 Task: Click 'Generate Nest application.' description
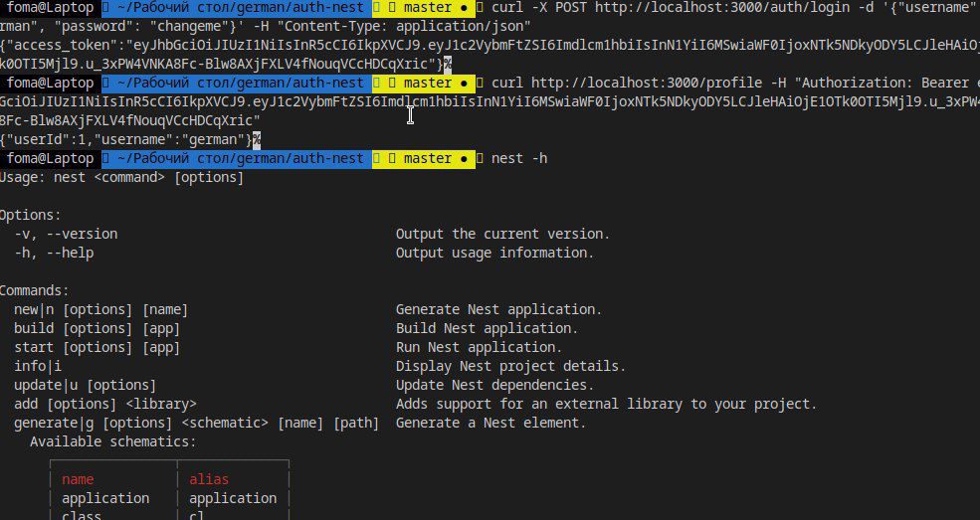point(498,309)
